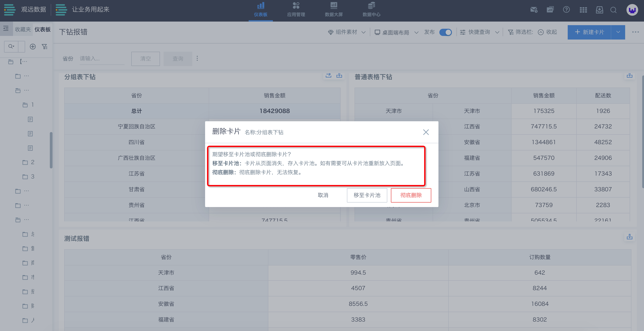Click the 新建卡片 button
Screen dimensions: 644x331
(589, 32)
